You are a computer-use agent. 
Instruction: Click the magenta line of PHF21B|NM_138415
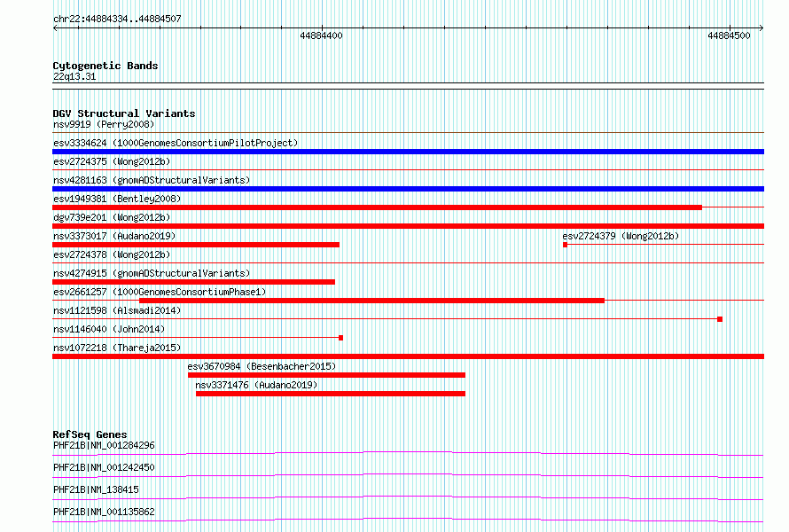pos(408,497)
